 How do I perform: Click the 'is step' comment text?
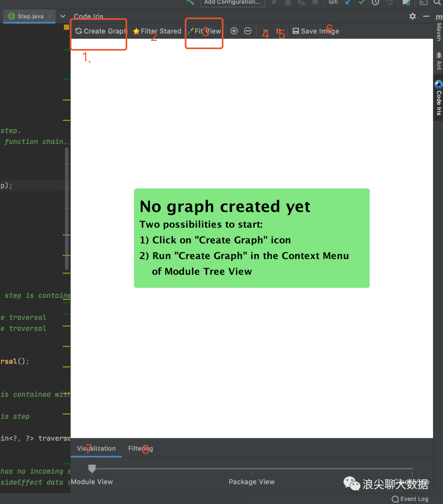pos(15,416)
